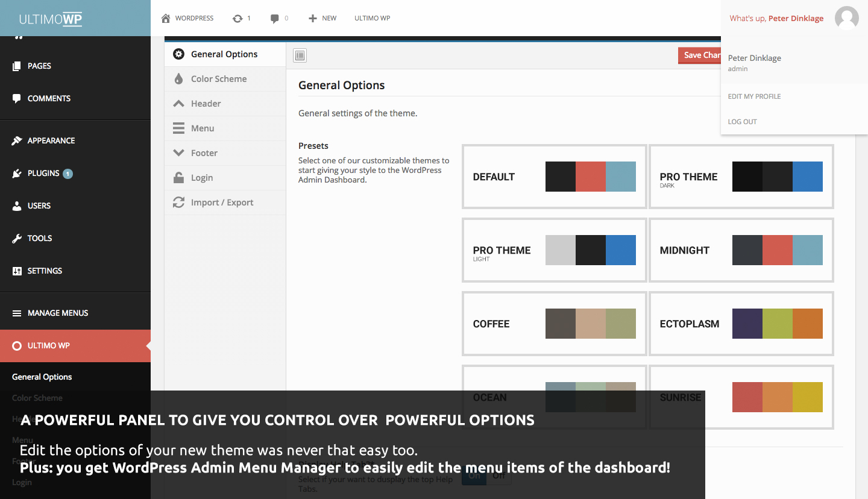
Task: Open Appearance in sidebar menu
Action: [x=75, y=141]
